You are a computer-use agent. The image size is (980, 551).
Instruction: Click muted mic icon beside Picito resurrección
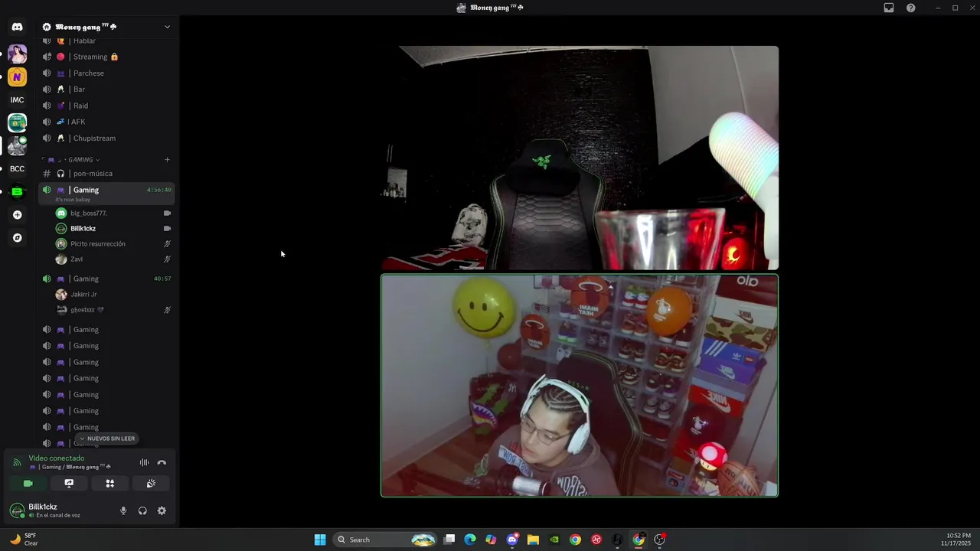167,244
